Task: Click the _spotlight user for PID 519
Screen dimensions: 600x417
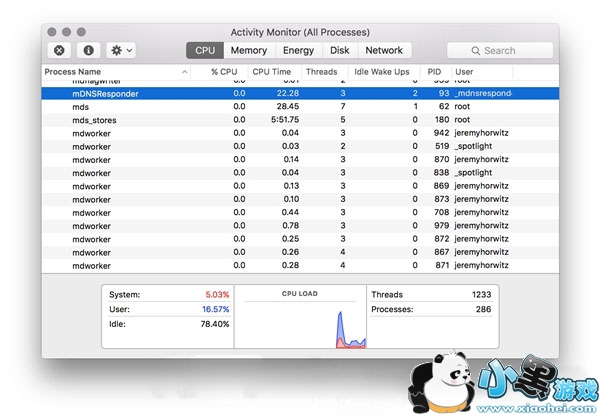Action: tap(473, 146)
